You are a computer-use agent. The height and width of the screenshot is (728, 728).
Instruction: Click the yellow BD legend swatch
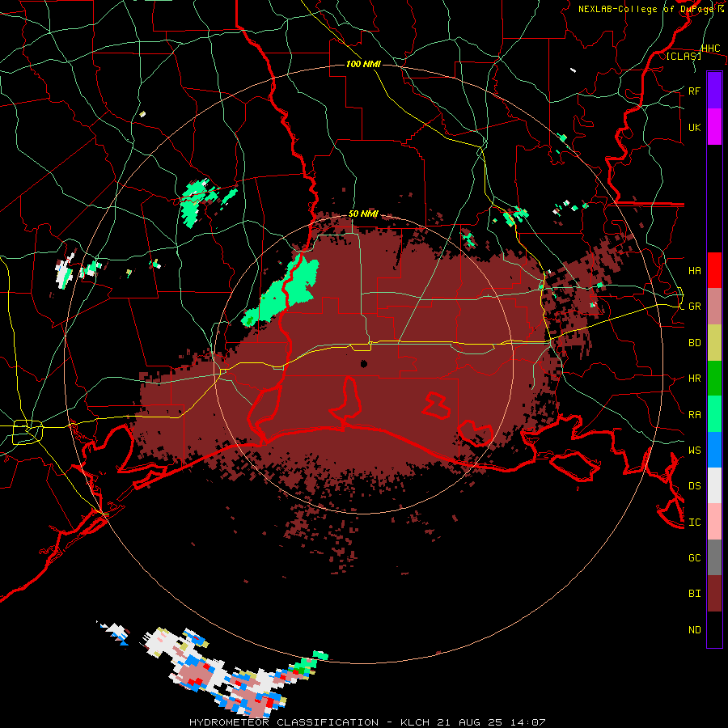pyautogui.click(x=714, y=343)
